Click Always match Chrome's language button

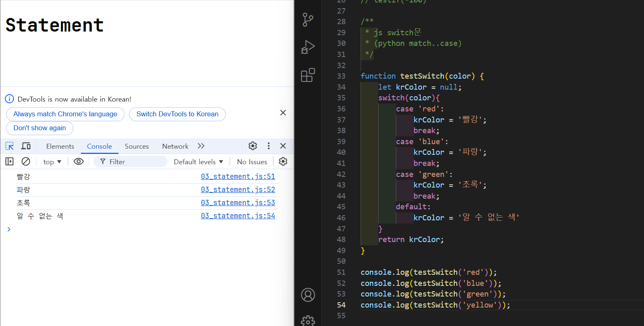[65, 114]
